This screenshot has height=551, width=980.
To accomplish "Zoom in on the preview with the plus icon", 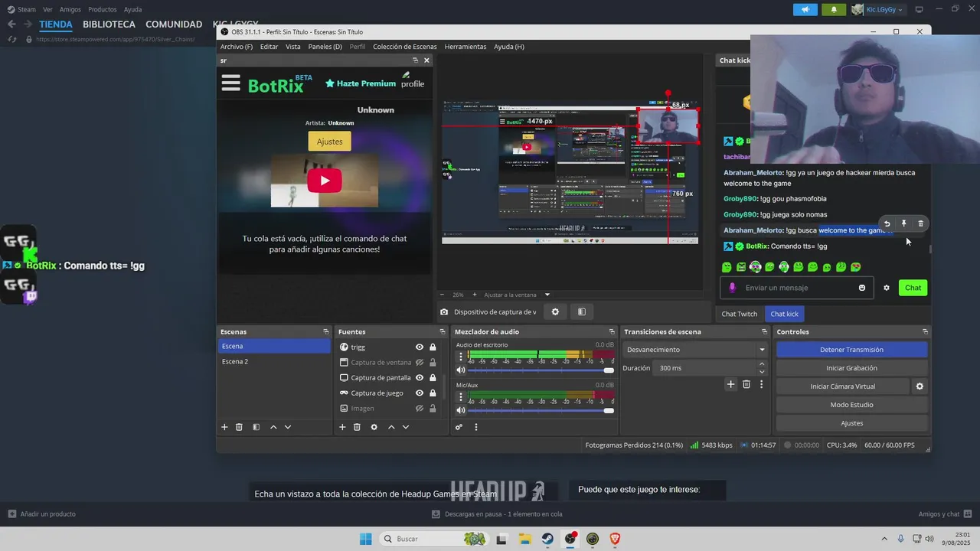I will click(474, 295).
